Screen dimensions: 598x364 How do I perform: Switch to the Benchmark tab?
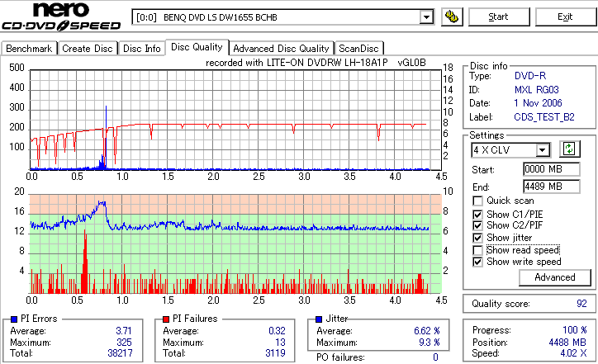coord(30,49)
